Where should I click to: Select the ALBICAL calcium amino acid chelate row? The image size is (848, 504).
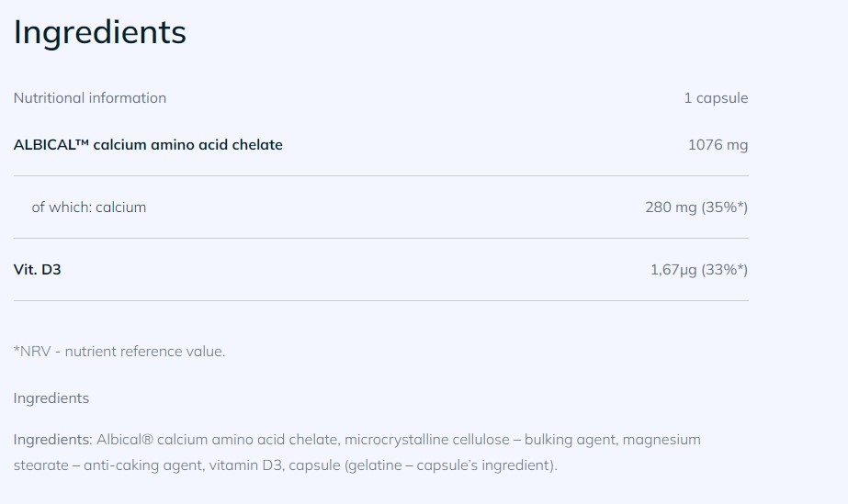[x=148, y=144]
